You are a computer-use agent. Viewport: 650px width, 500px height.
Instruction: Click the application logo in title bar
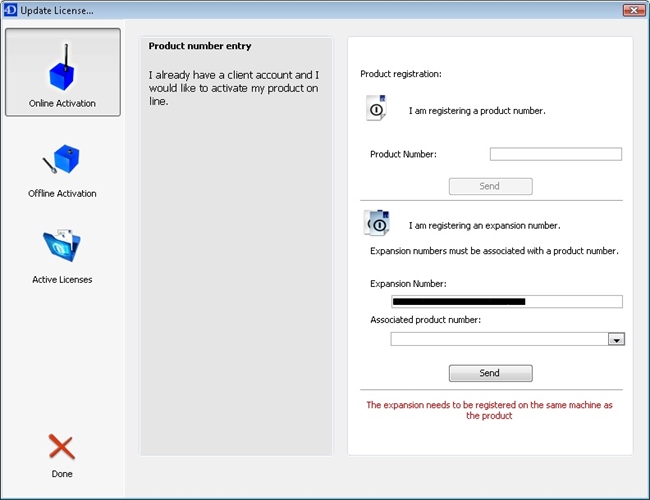pos(10,10)
